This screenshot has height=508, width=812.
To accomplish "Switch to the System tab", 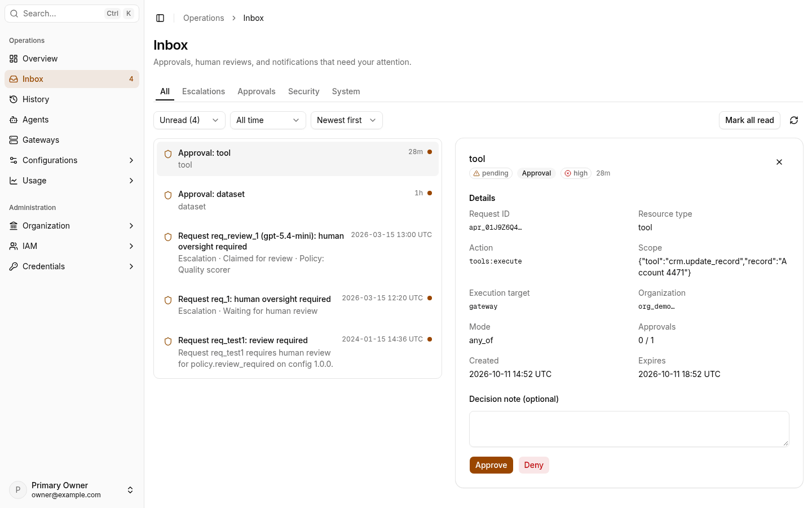I will coord(346,91).
